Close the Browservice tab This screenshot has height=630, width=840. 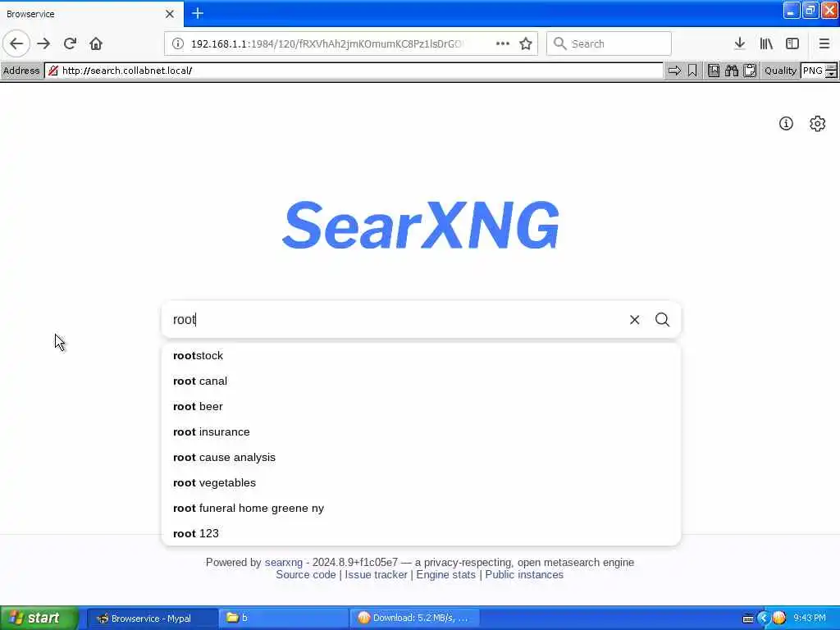pos(170,14)
